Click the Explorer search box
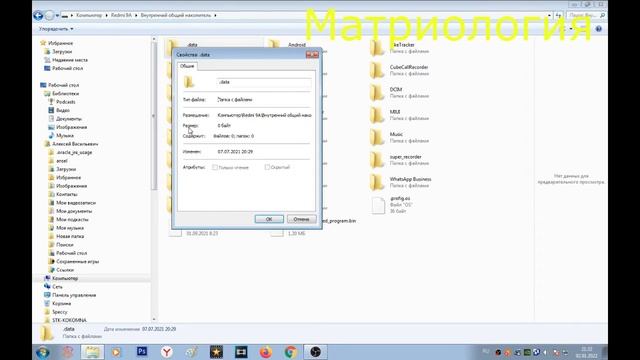 [x=586, y=16]
